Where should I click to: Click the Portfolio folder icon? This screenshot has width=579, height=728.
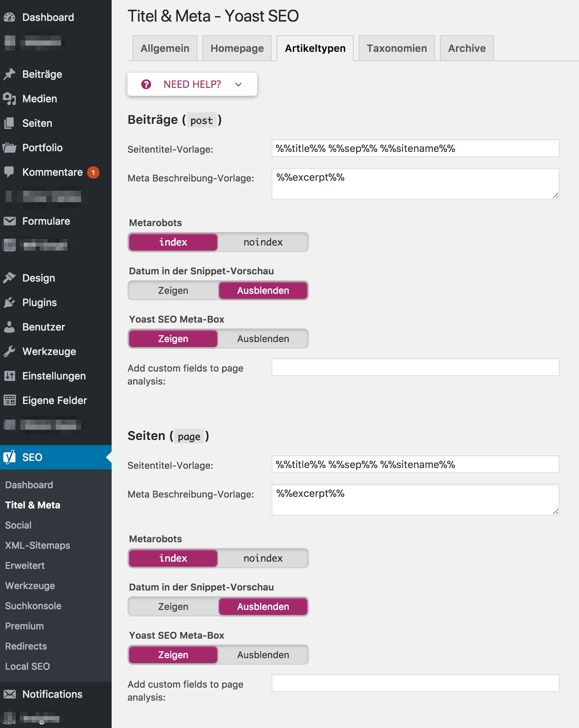coord(10,148)
